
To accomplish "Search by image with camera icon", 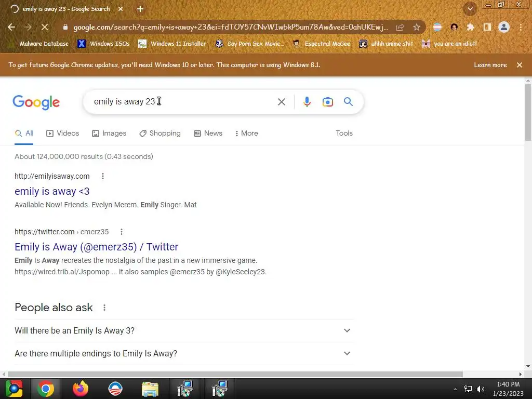I will 327,102.
